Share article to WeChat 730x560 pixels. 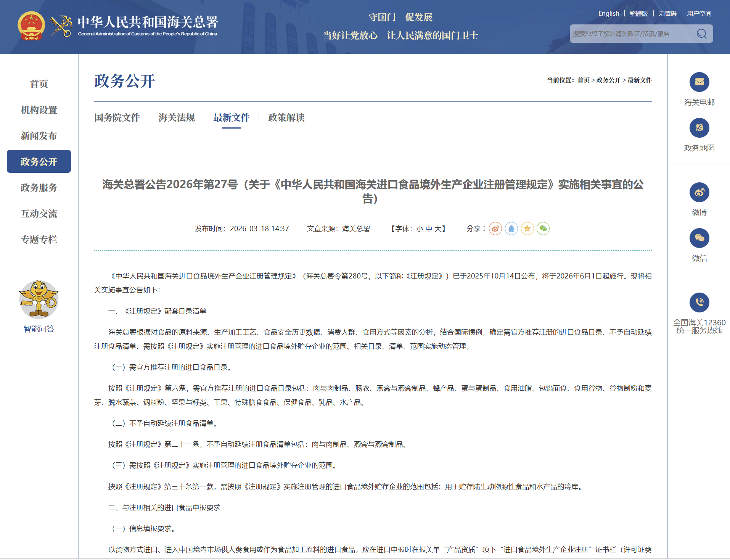(543, 229)
